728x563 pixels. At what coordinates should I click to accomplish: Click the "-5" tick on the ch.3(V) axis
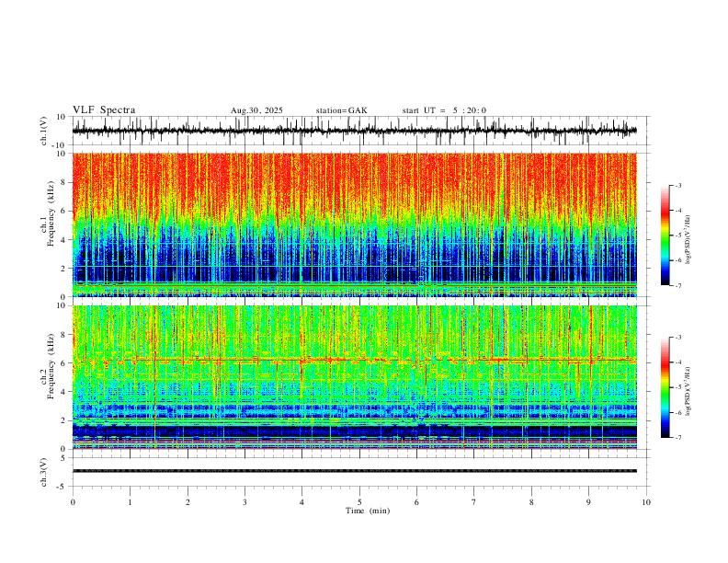[63, 487]
